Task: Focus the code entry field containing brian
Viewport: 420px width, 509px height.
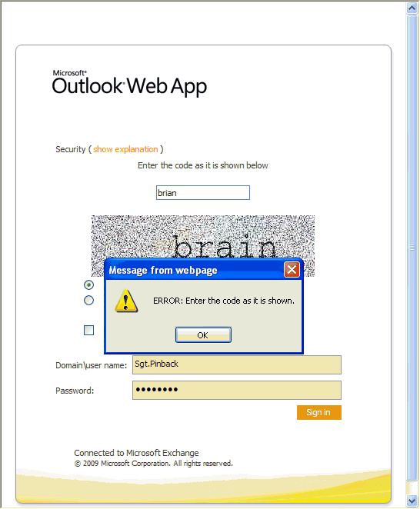Action: tap(203, 192)
